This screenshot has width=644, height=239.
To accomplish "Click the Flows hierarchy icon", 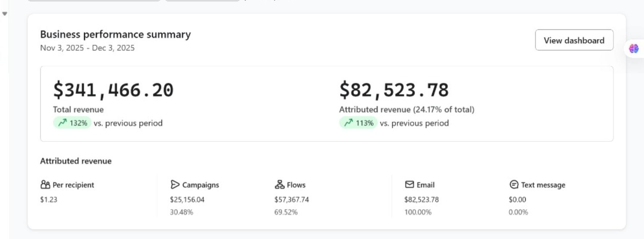I will click(x=279, y=185).
